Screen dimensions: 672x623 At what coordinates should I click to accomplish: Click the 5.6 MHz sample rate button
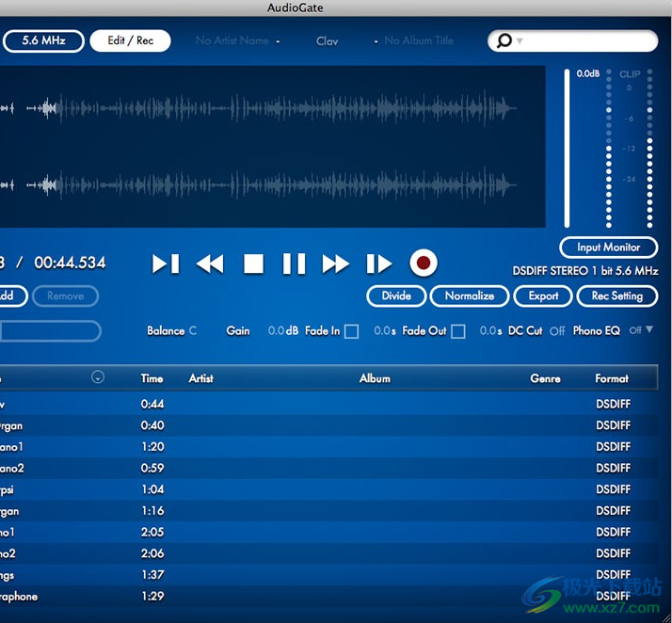[43, 40]
